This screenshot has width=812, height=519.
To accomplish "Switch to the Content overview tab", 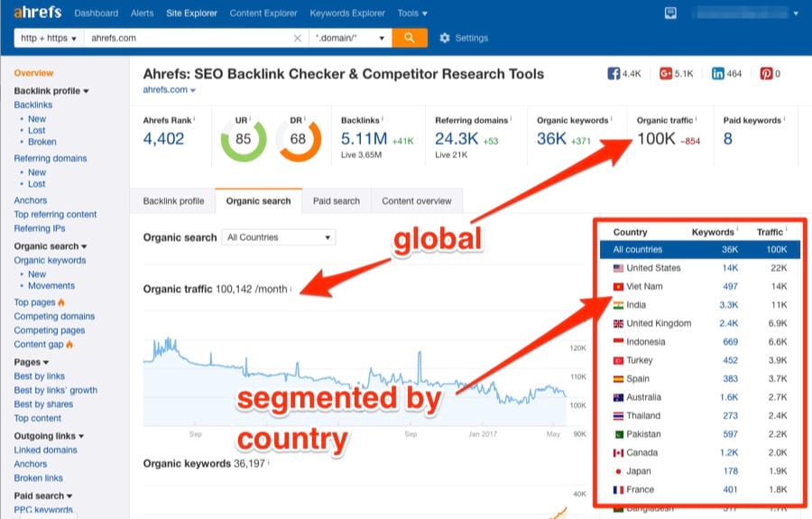I will click(x=417, y=201).
